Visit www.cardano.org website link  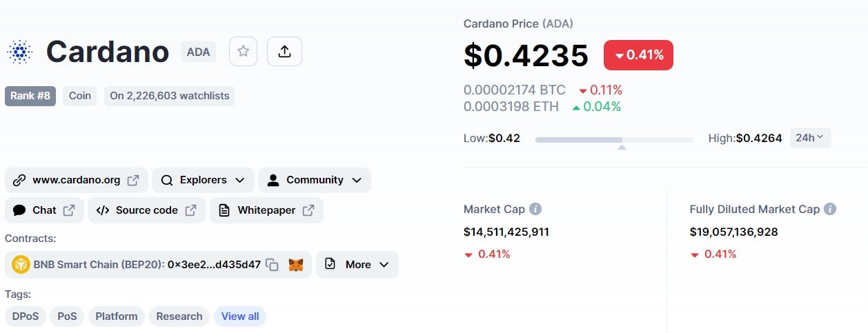77,180
